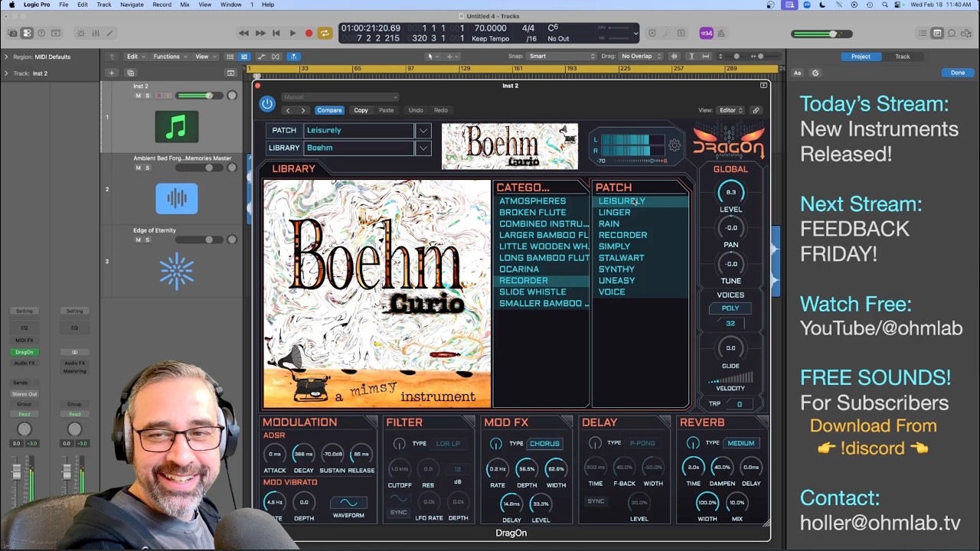Open Smart Controls dial icon
Screen dimensions: 980x551
pos(81,33)
